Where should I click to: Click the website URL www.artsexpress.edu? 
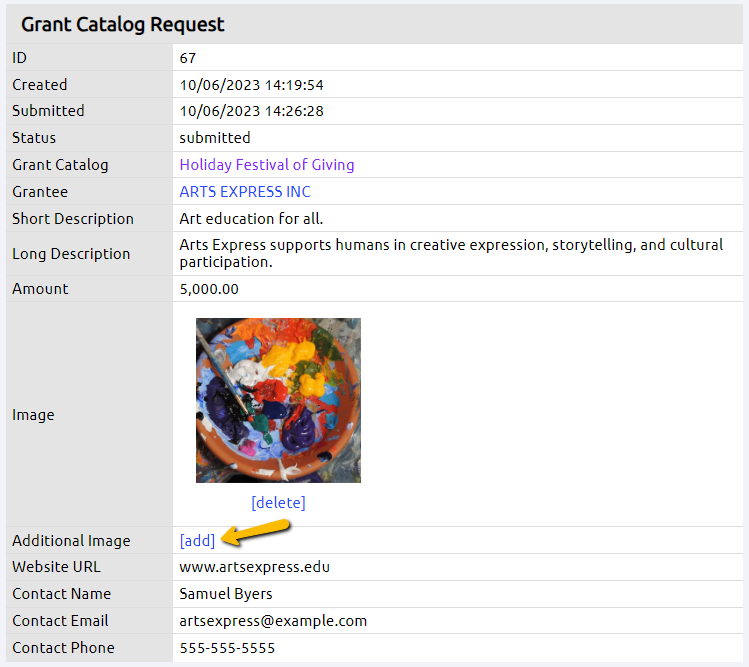point(255,567)
